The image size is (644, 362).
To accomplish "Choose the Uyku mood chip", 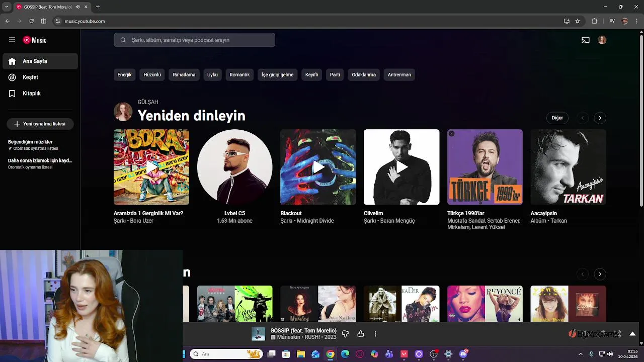I will coord(212,74).
